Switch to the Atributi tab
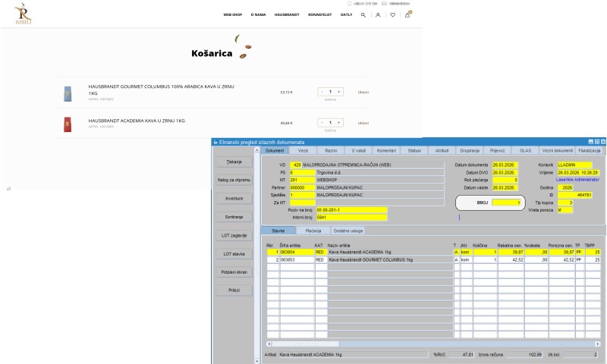Viewport: 607px width, 364px height. coord(442,150)
